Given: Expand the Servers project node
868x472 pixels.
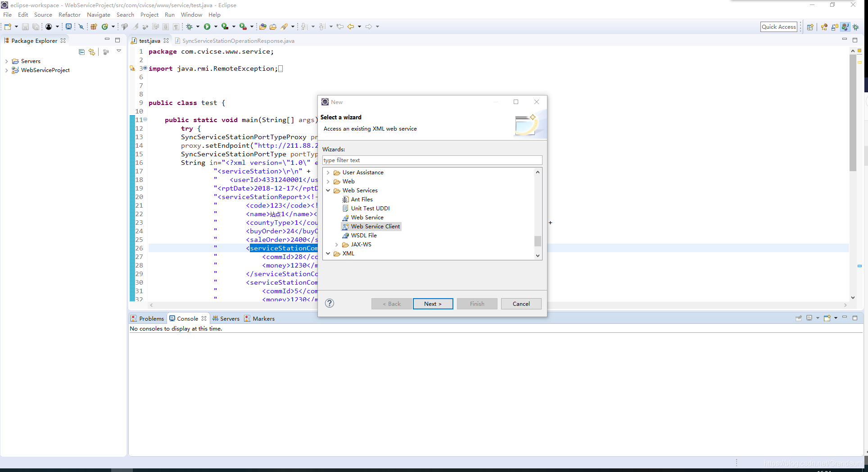Looking at the screenshot, I should pyautogui.click(x=6, y=61).
